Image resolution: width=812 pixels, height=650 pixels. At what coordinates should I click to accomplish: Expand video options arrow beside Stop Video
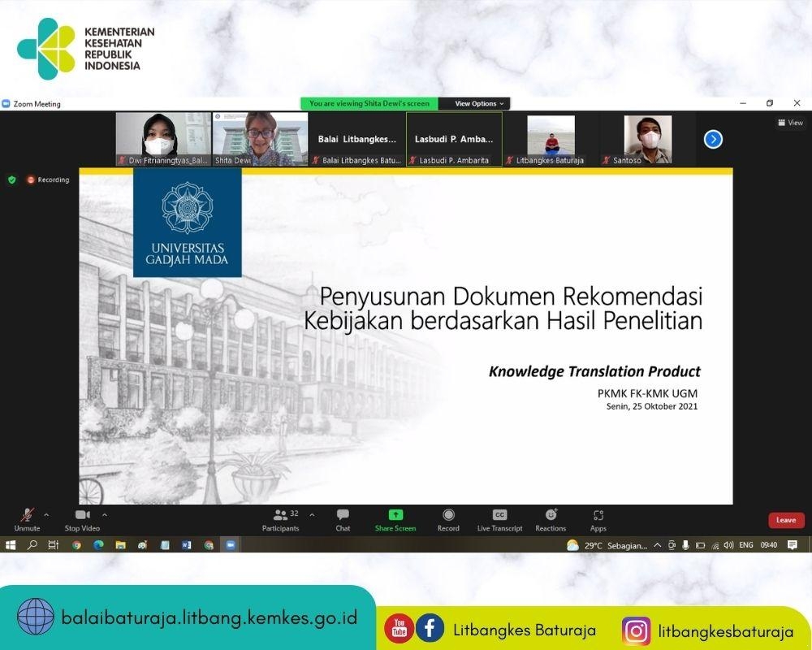tap(105, 514)
